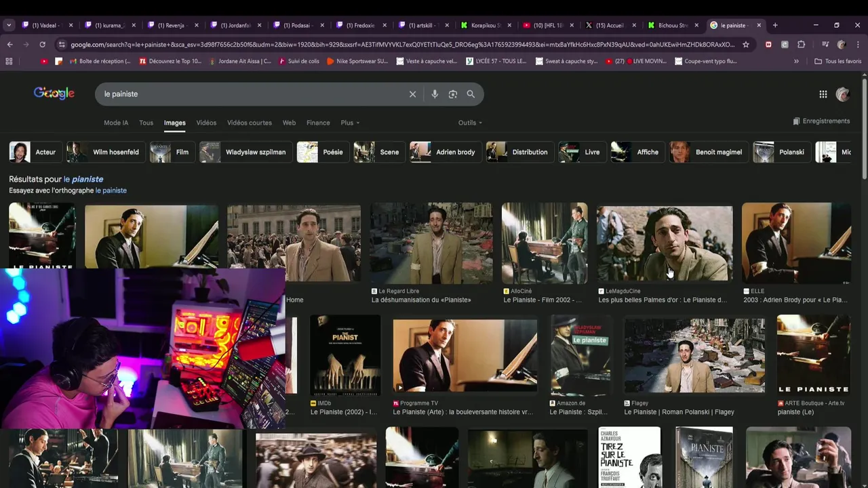Click the browser address bar URL
The image size is (868, 488).
(x=401, y=45)
